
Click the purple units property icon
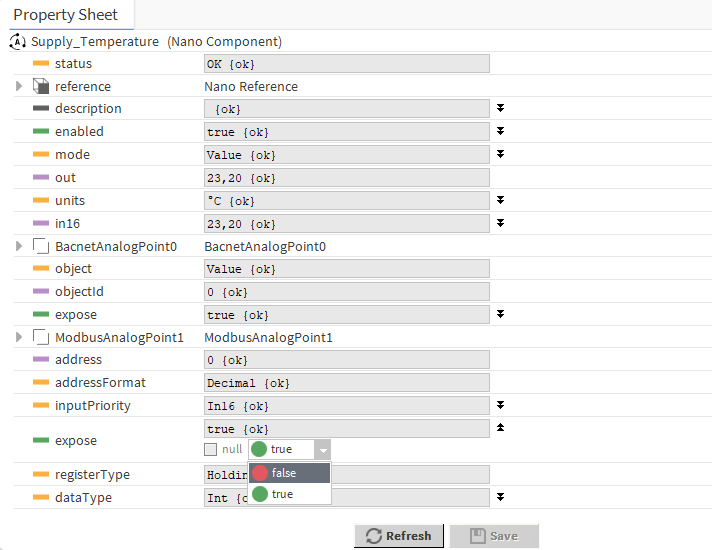coord(41,201)
